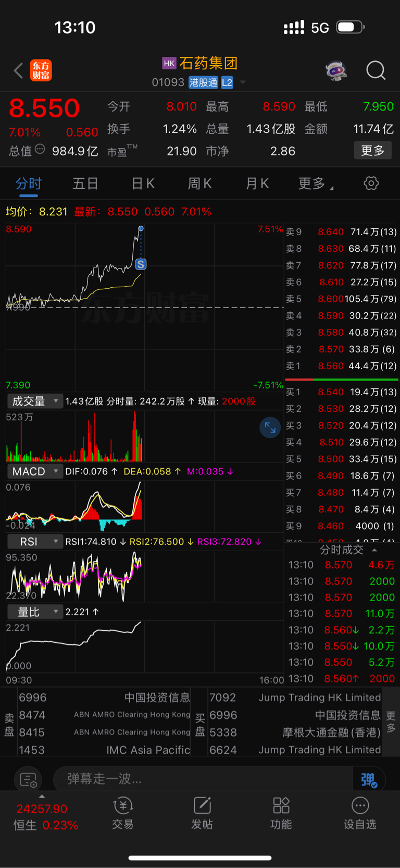Viewport: 400px width, 868px height.
Task: Tap the 总值 info icon
Action: coord(40,150)
